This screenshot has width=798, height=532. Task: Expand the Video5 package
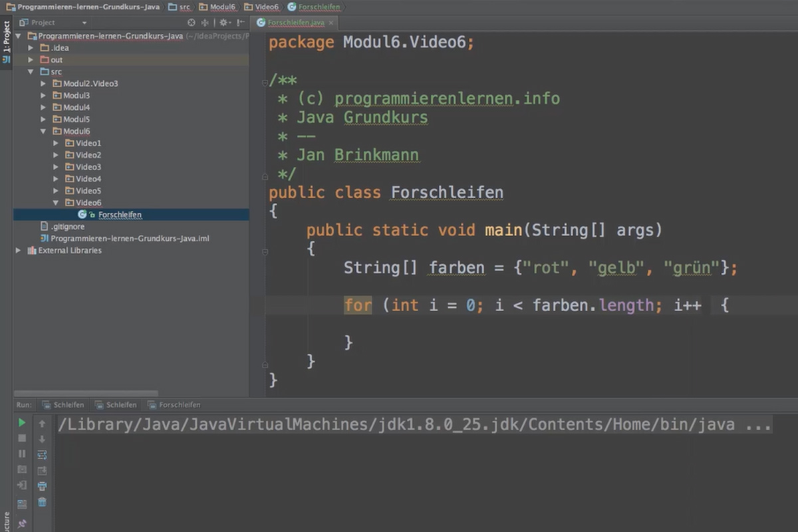click(56, 191)
